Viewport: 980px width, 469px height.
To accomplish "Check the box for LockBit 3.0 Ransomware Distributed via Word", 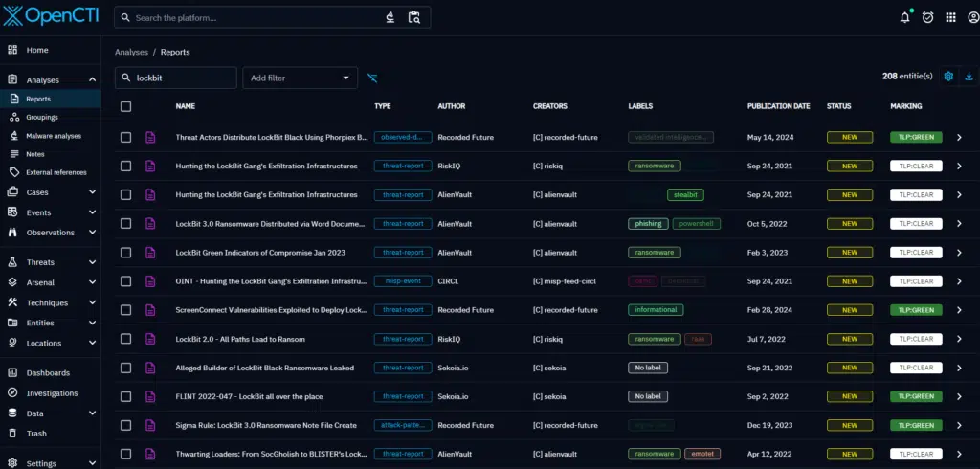I will [125, 224].
